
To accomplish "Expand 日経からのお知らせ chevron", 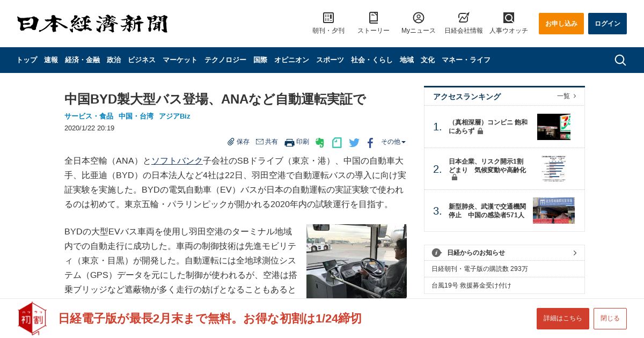I will pos(575,253).
